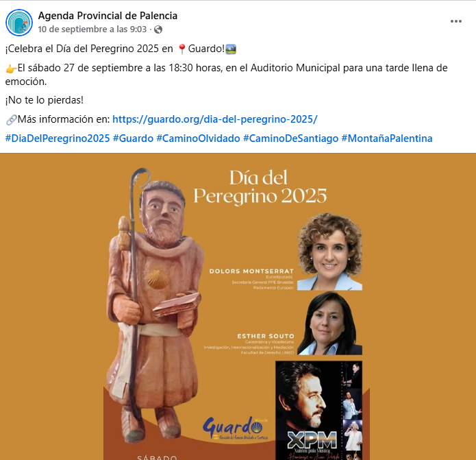Open Agenda Provincial de Palencia profile picture
476x460 pixels.
coord(19,23)
